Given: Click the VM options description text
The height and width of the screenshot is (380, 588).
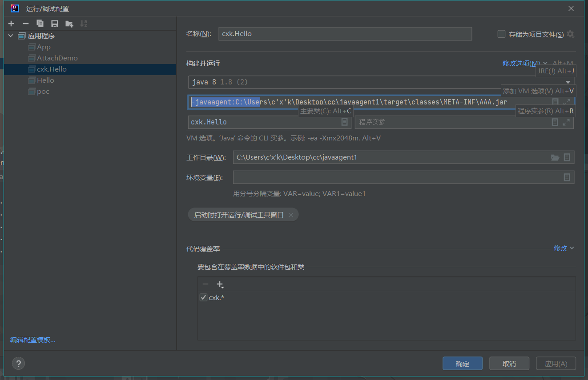Looking at the screenshot, I should click(x=283, y=138).
